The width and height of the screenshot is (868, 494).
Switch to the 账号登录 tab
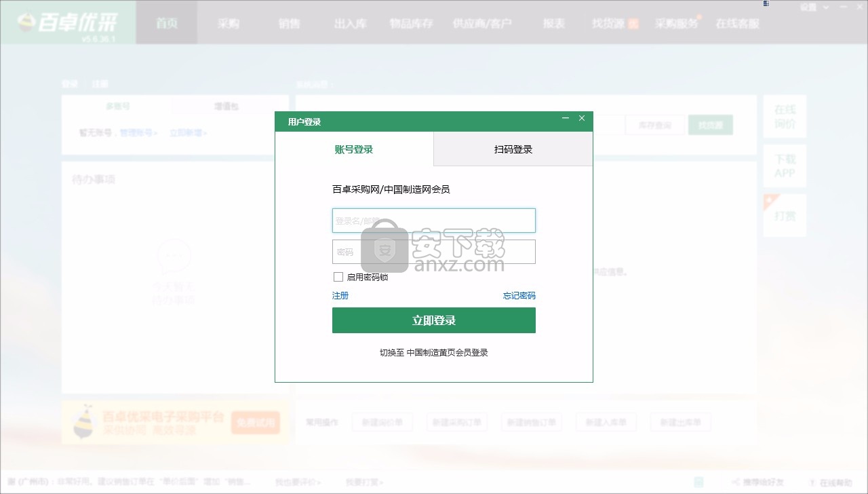pos(354,149)
